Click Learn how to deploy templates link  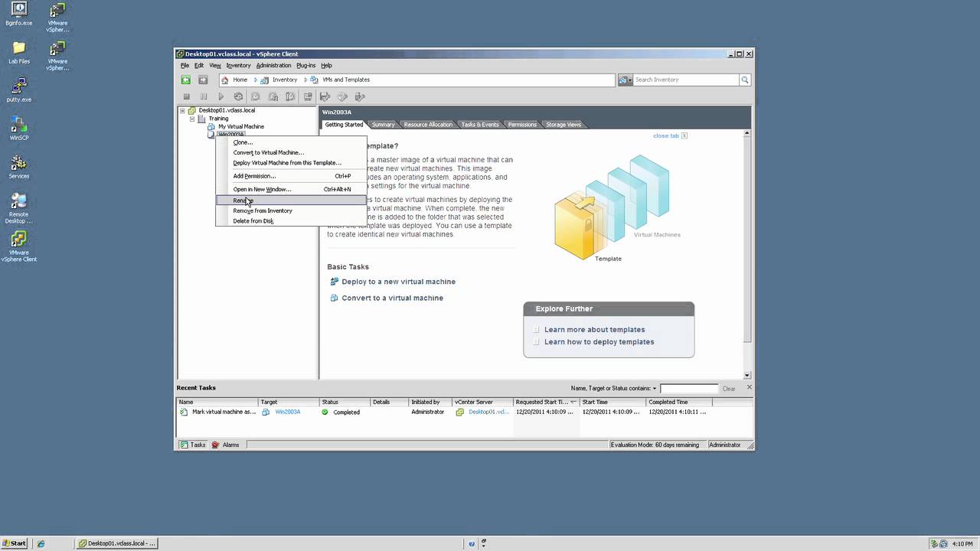(x=599, y=342)
